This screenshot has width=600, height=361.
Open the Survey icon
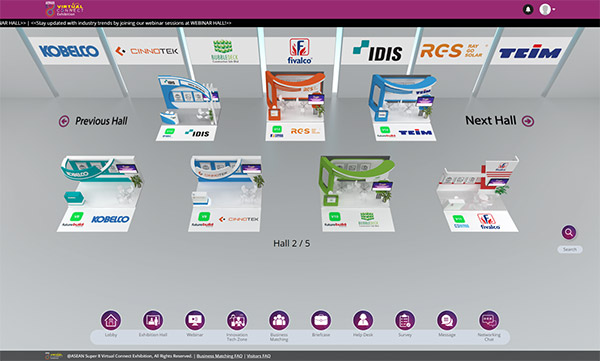(x=405, y=320)
